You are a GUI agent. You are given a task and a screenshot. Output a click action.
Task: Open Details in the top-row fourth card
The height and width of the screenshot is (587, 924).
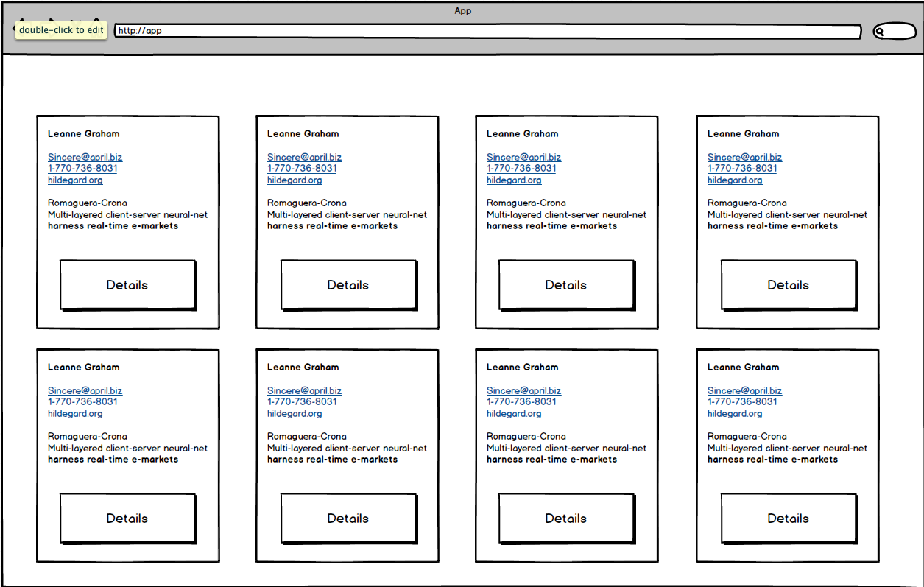[789, 285]
